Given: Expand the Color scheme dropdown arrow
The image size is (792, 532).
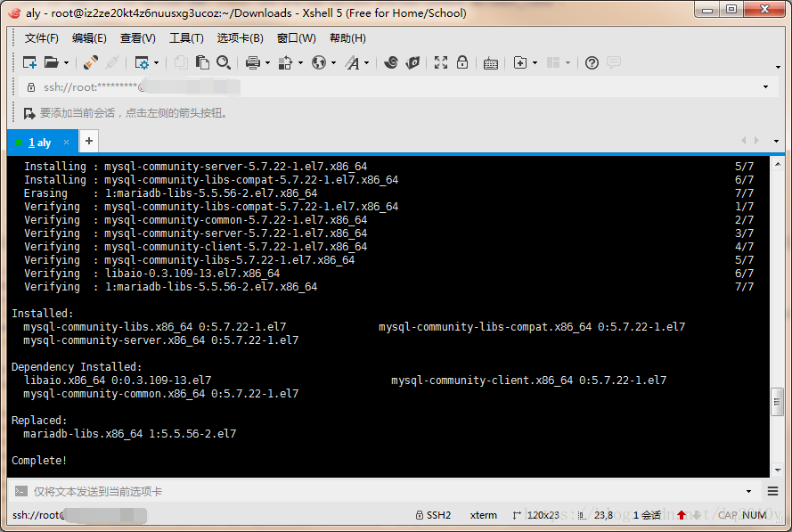Looking at the screenshot, I should tap(300, 62).
